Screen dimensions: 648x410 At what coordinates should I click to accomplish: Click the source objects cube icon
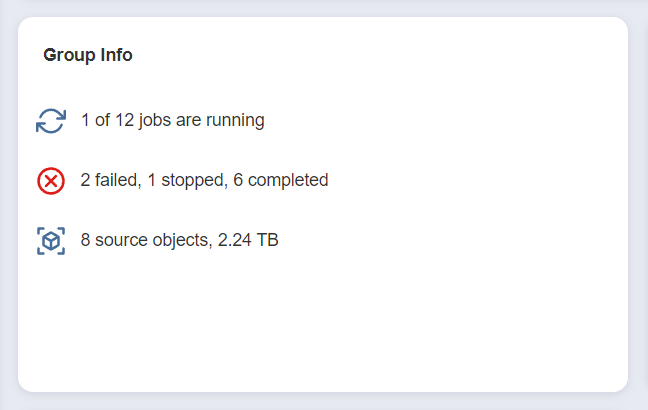pyautogui.click(x=51, y=241)
